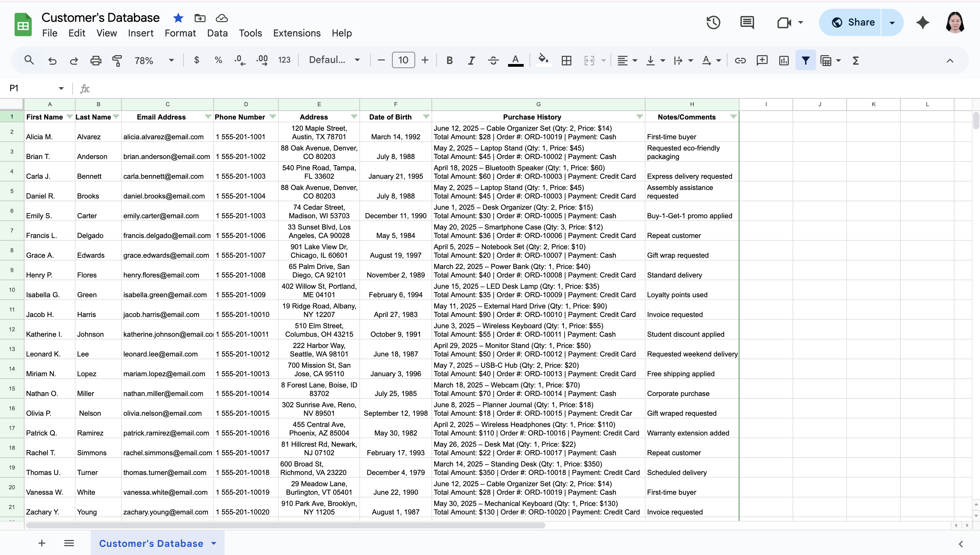
Task: Toggle bold formatting
Action: point(450,60)
